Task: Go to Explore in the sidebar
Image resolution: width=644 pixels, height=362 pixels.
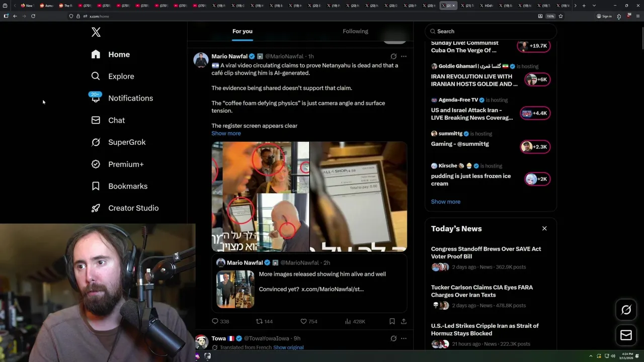Action: click(x=113, y=76)
